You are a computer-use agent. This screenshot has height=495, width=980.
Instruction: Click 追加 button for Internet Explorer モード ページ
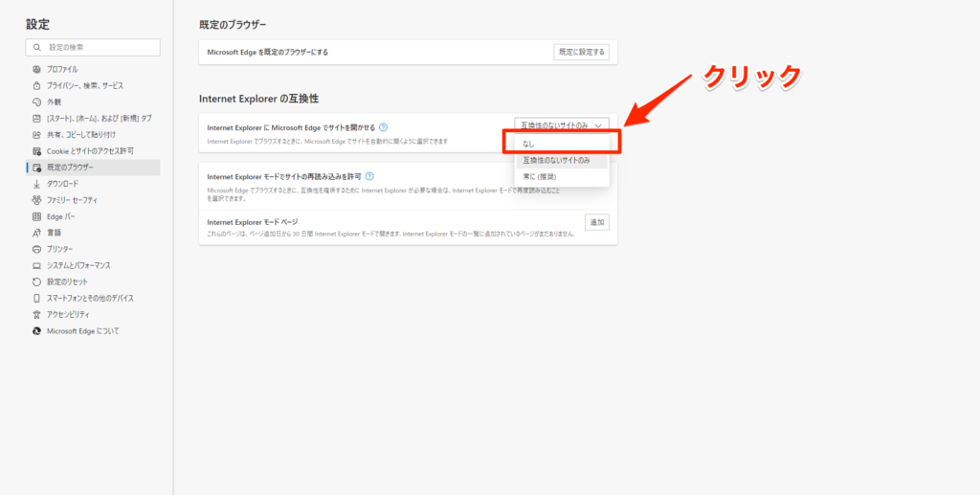(596, 222)
